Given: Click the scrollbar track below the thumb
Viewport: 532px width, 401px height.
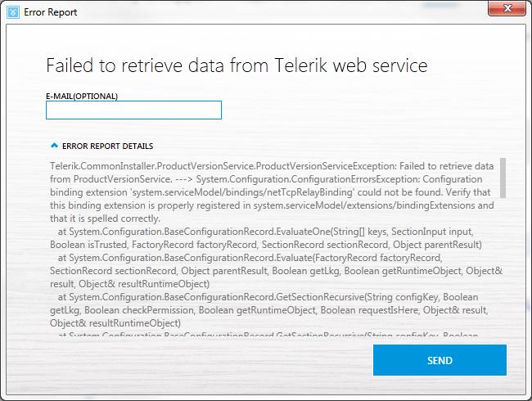Looking at the screenshot, I should click(502, 270).
